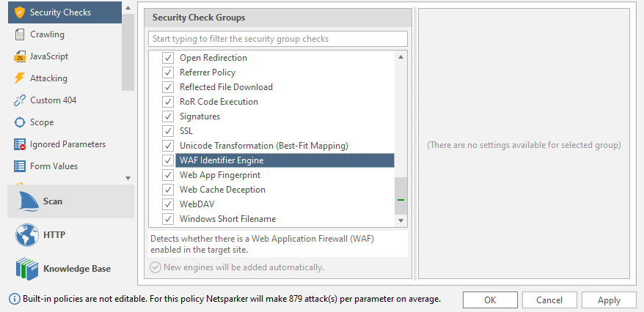
Task: Toggle the Web App Fingerprint checkbox
Action: [167, 175]
